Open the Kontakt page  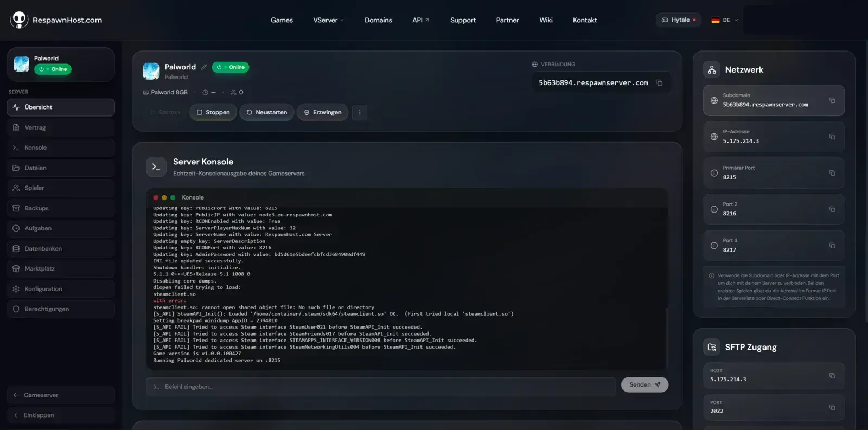pyautogui.click(x=585, y=20)
